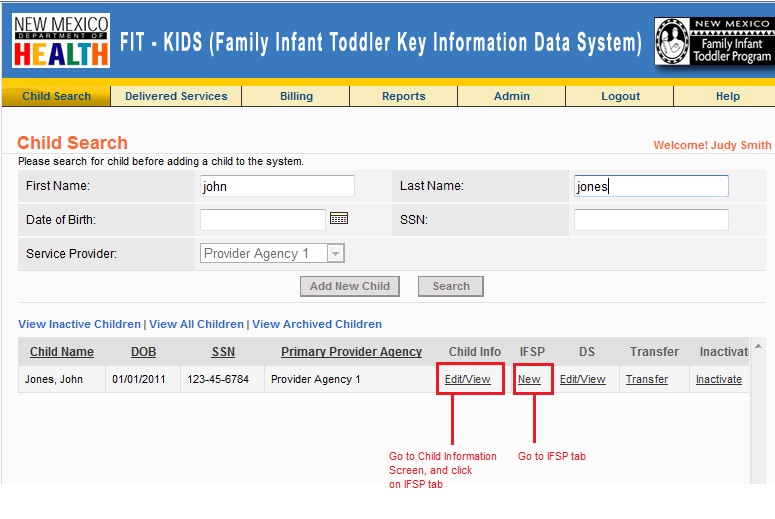The height and width of the screenshot is (519, 775).
Task: Open the Child Search tab
Action: (x=56, y=96)
